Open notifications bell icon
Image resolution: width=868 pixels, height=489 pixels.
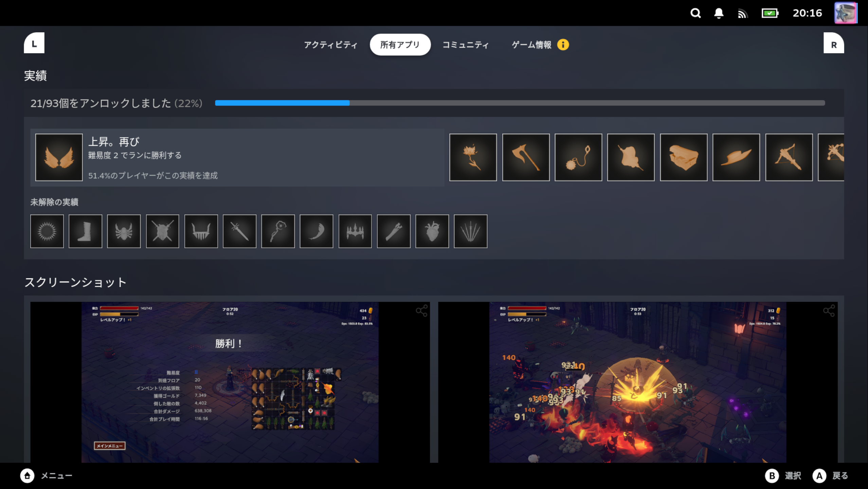click(x=719, y=13)
